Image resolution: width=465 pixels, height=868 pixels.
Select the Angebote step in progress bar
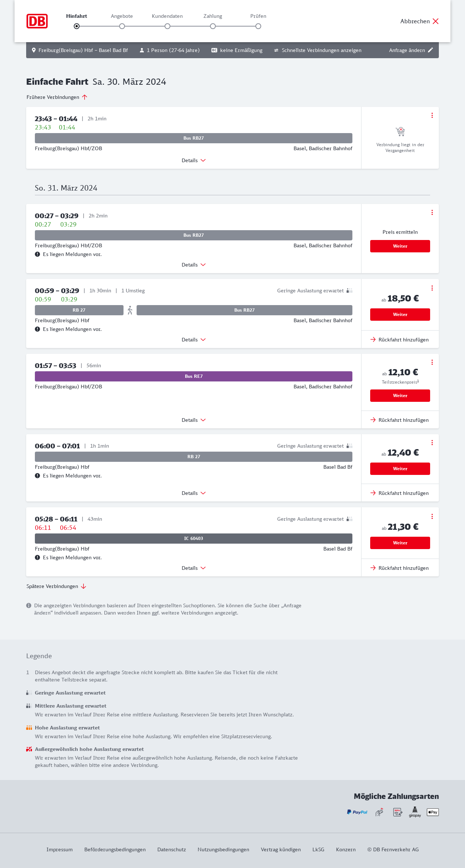click(122, 26)
